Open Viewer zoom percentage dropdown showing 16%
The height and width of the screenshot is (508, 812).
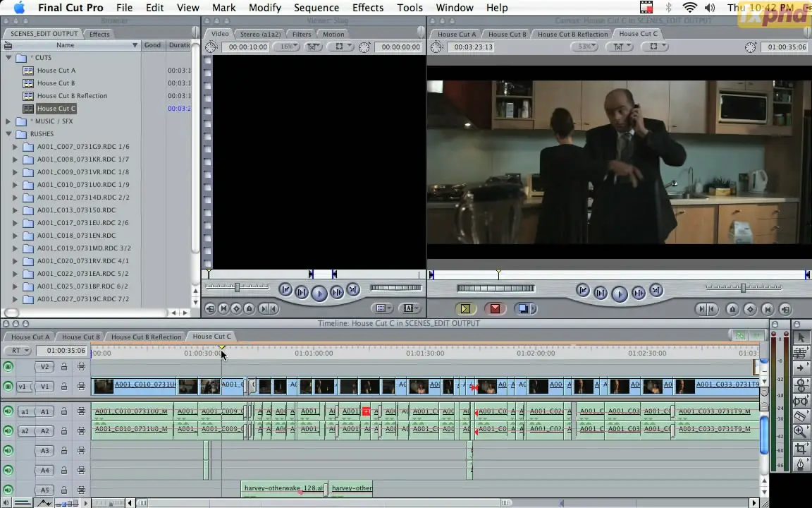pos(287,47)
